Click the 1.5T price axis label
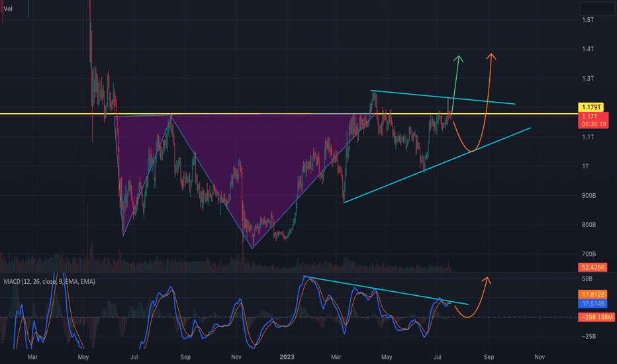This screenshot has width=617, height=364. [x=588, y=20]
